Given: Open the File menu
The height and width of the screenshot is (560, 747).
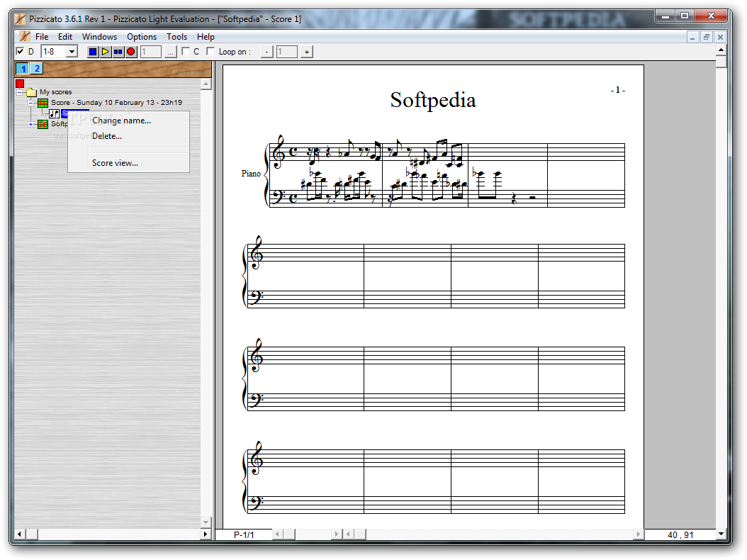Looking at the screenshot, I should tap(42, 37).
